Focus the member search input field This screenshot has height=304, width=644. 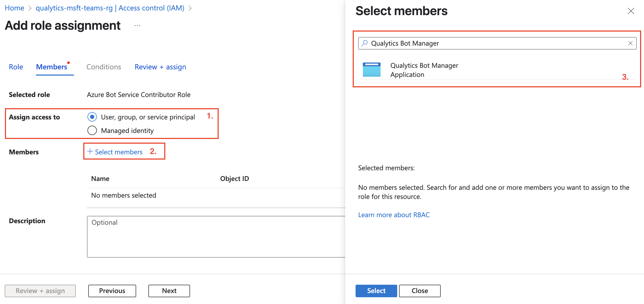click(497, 43)
